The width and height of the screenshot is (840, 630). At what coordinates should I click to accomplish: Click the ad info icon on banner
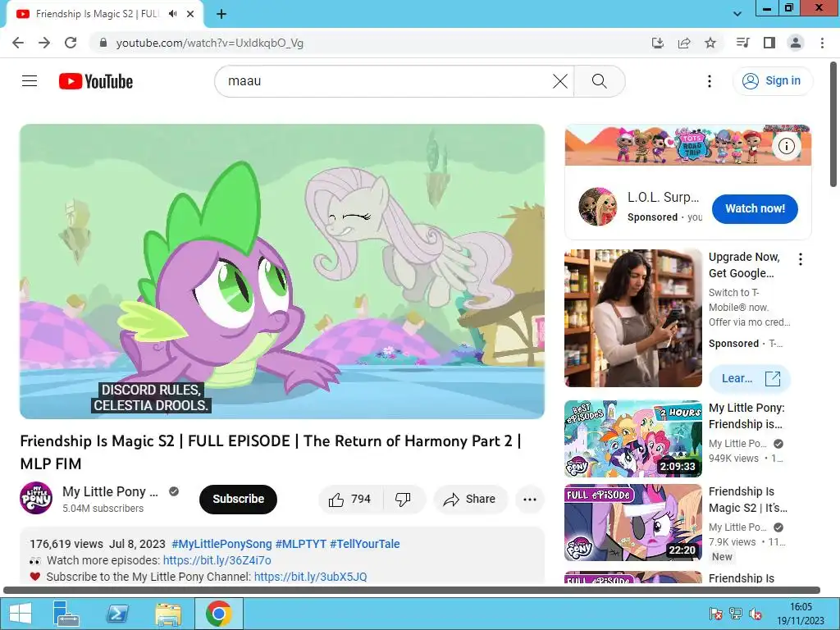786,146
